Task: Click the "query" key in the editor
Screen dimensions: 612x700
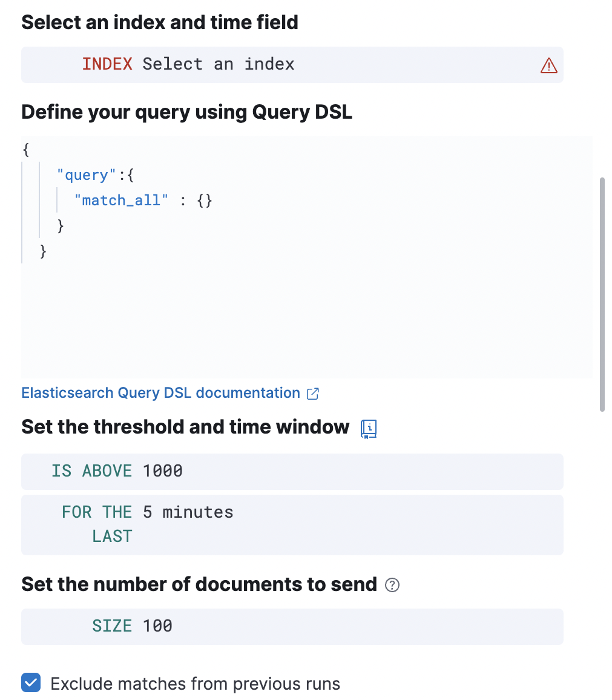Action: click(x=82, y=175)
